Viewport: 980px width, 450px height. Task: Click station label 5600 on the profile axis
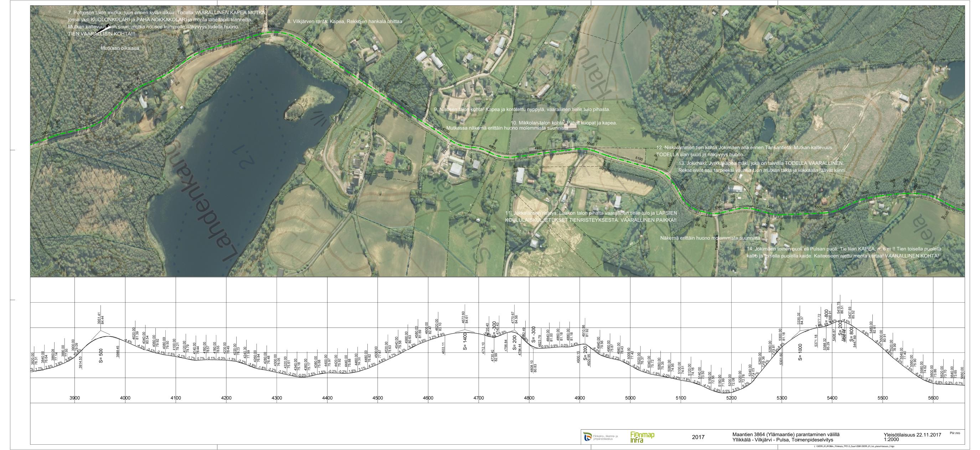[x=933, y=398]
